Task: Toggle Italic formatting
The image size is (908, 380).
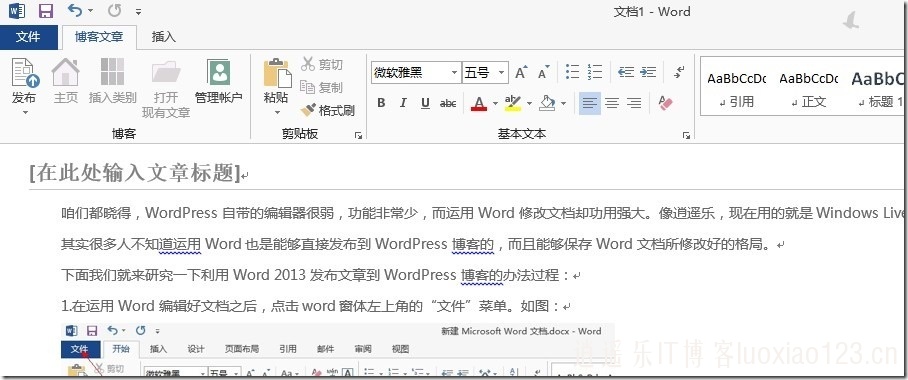Action: click(x=403, y=103)
